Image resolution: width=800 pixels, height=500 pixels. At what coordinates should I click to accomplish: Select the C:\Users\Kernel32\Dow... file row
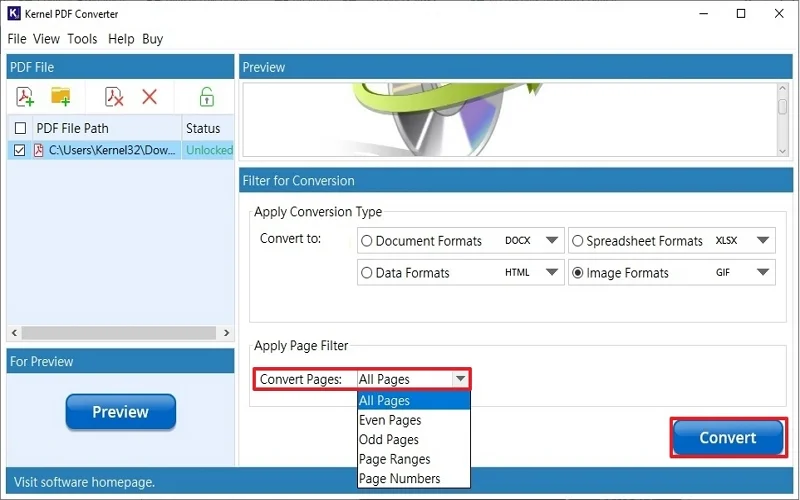click(120, 150)
